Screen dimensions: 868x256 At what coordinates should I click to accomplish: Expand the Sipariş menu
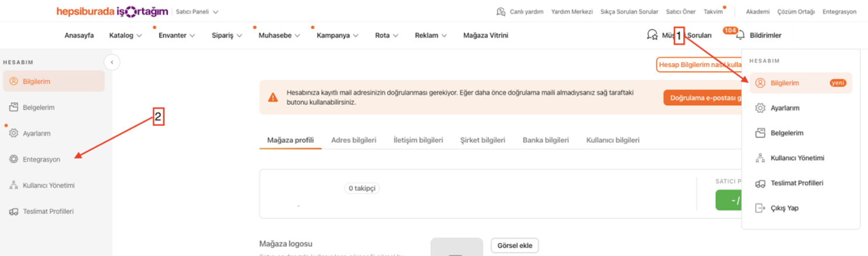(227, 36)
